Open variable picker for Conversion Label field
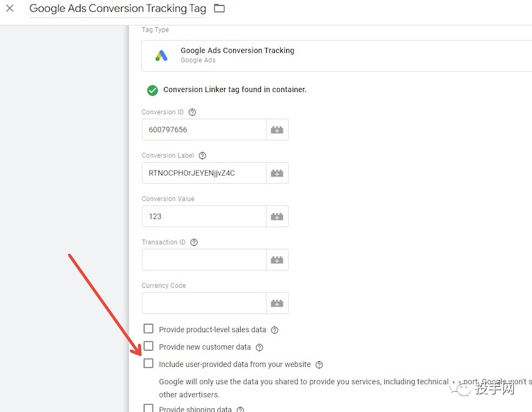Screen dimensions: 532x412 coord(277,173)
